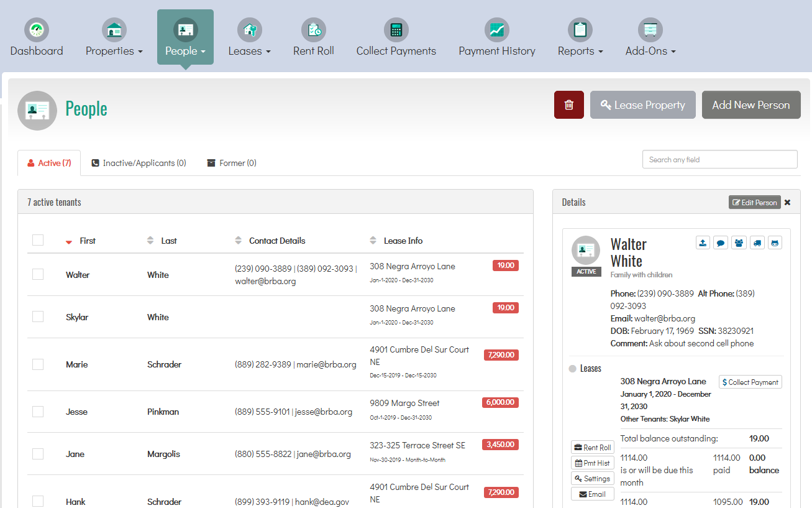Viewport: 812px width, 508px height.
Task: Expand the Properties dropdown menu
Action: [114, 51]
